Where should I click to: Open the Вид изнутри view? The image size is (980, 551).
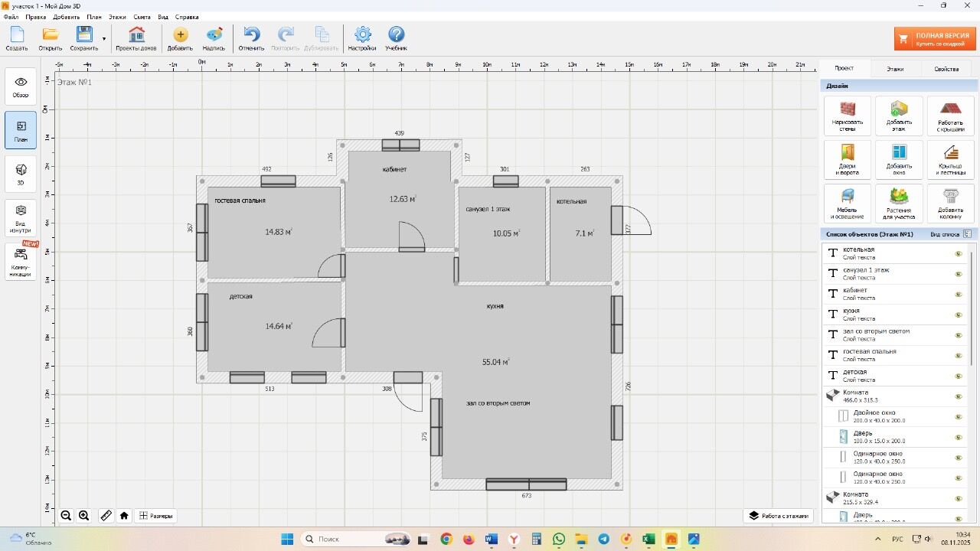coord(21,217)
